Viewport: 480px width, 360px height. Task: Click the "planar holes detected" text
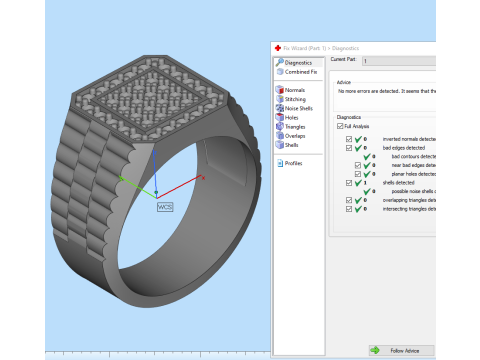[414, 174]
